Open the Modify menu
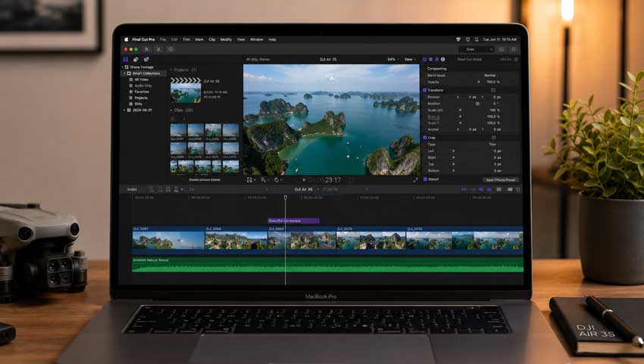Image resolution: width=644 pixels, height=364 pixels. click(x=226, y=39)
